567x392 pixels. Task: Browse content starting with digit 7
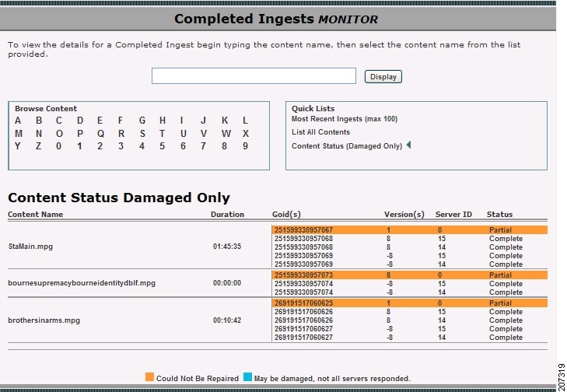[x=203, y=146]
